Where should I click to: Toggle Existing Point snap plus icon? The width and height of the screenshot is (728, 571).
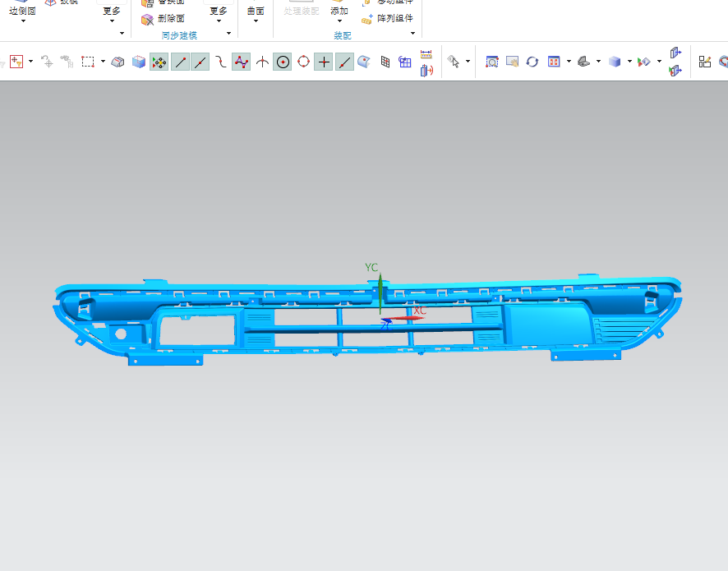click(x=324, y=62)
